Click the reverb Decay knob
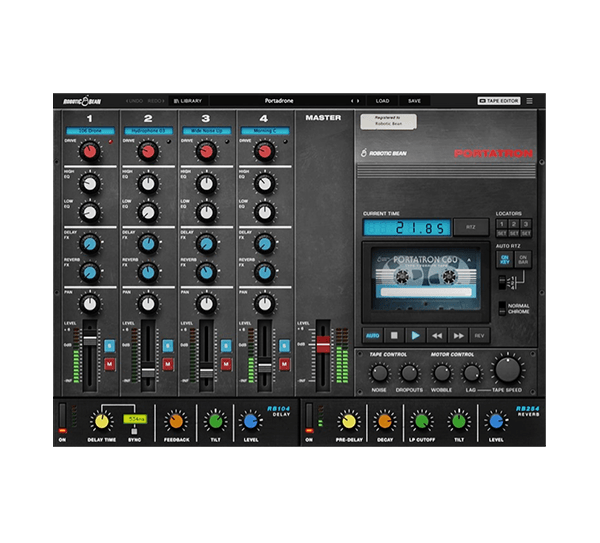 pyautogui.click(x=385, y=421)
